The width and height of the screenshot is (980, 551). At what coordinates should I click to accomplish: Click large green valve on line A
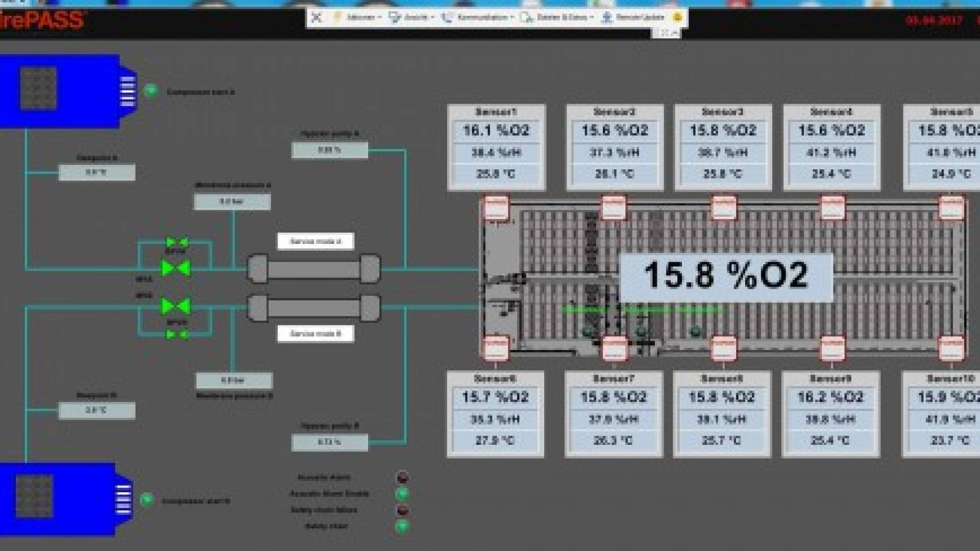click(x=176, y=268)
